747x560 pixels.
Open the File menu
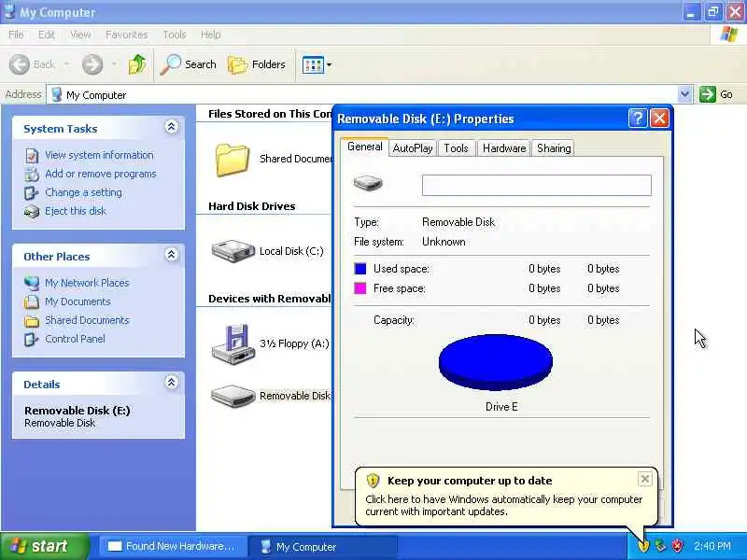click(16, 35)
